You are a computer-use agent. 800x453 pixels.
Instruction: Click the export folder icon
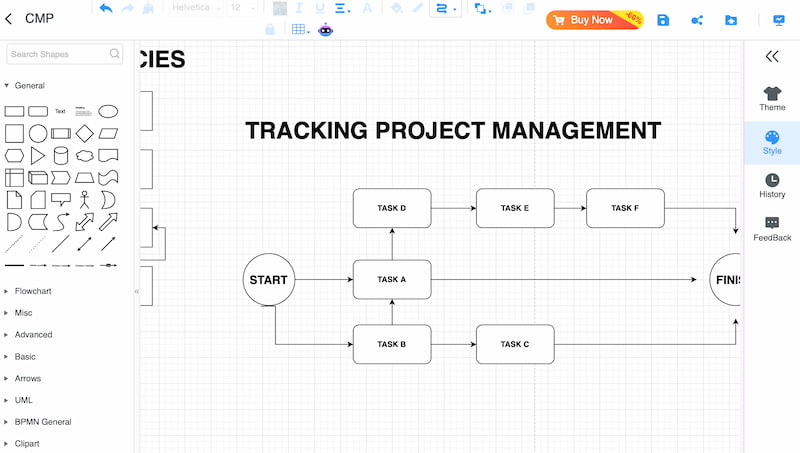tap(731, 20)
